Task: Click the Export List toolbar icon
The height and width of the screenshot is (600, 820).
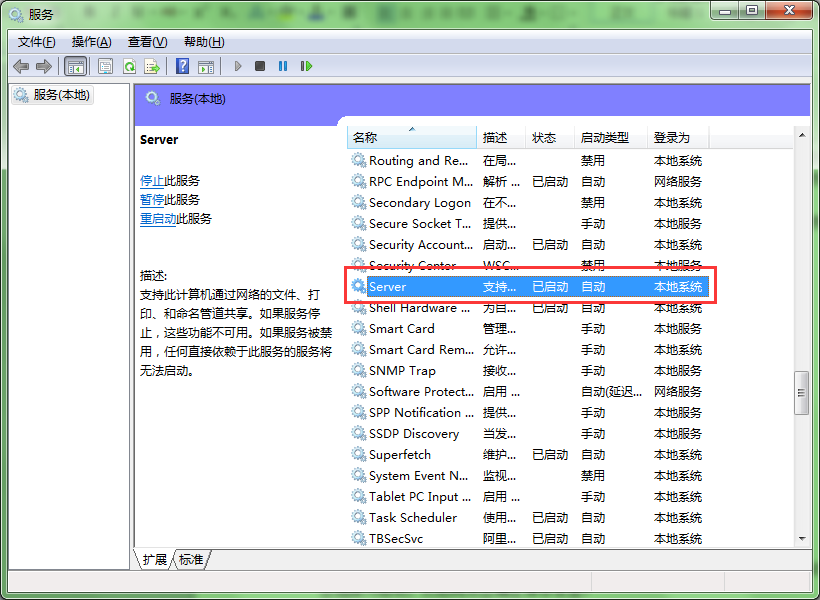Action: click(152, 66)
